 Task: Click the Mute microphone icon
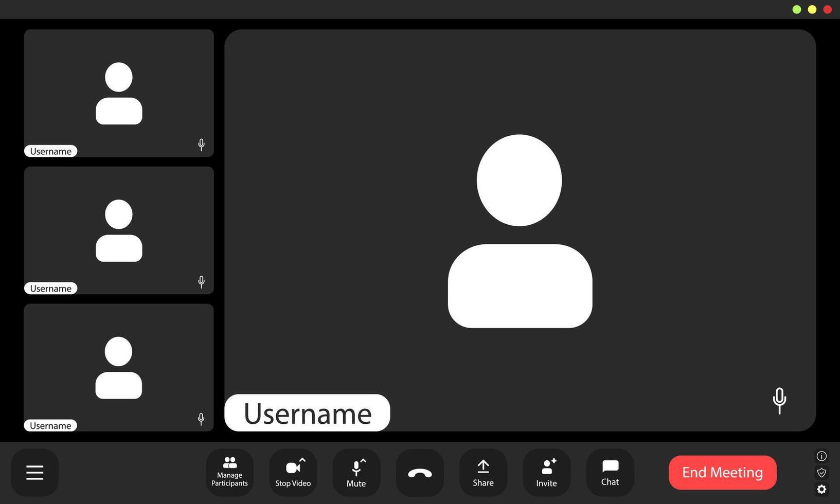[x=355, y=468]
